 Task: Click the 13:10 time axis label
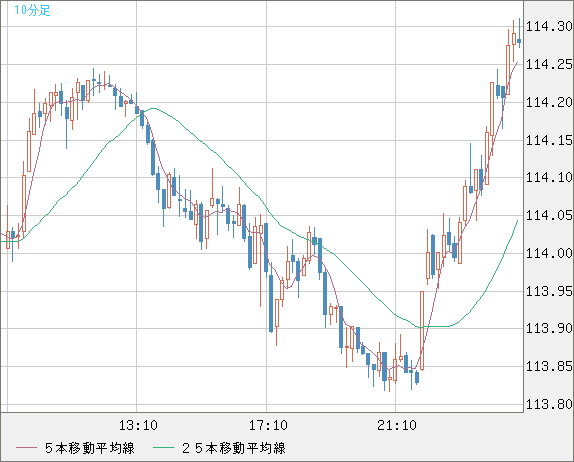[x=138, y=425]
